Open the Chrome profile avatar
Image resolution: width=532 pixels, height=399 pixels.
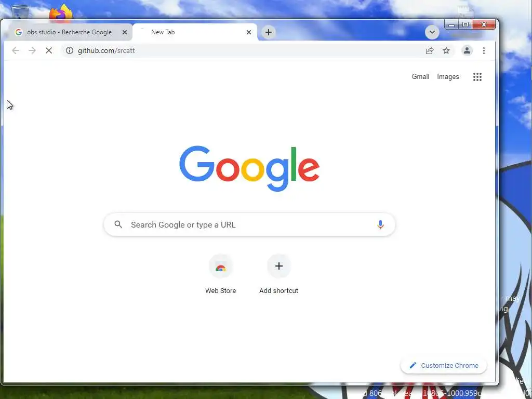pos(467,50)
